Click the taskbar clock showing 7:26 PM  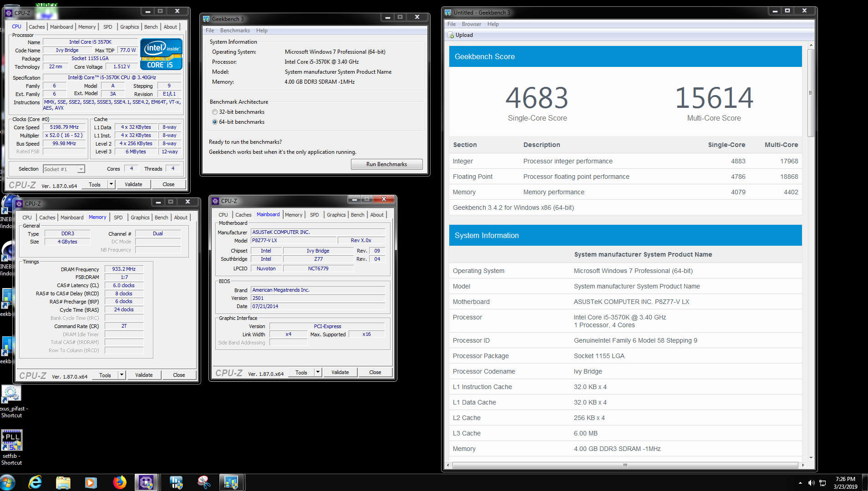pos(845,483)
